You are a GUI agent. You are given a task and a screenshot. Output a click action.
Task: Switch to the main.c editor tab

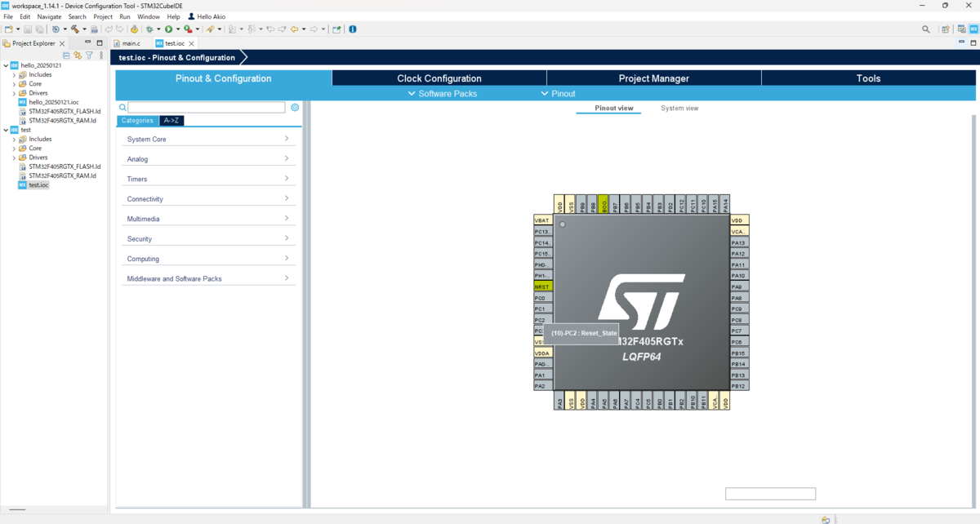(127, 43)
